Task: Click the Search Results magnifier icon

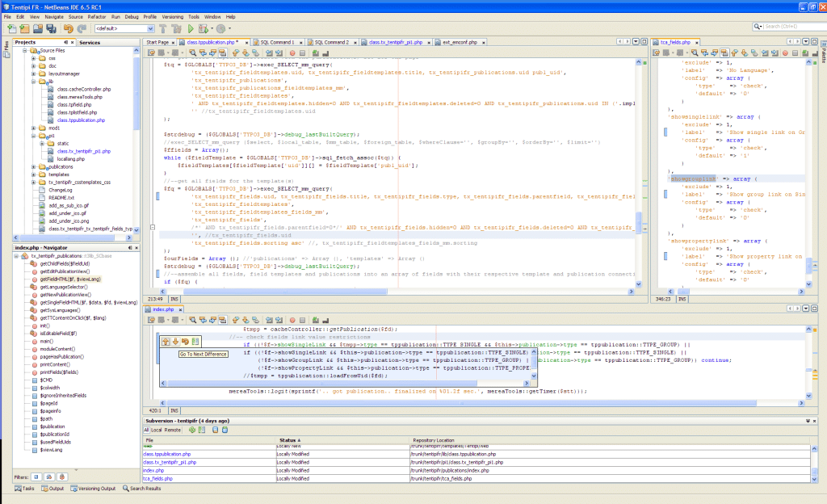Action: click(x=125, y=488)
